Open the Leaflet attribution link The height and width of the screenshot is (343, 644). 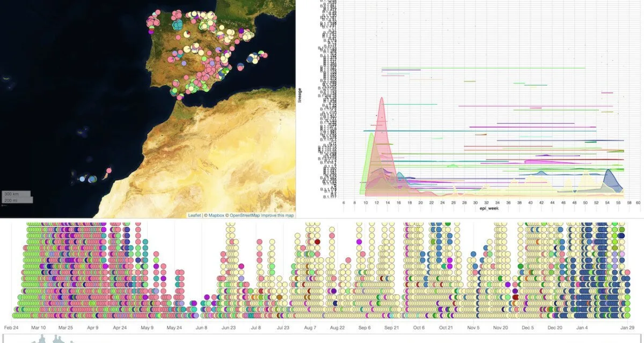click(x=194, y=215)
